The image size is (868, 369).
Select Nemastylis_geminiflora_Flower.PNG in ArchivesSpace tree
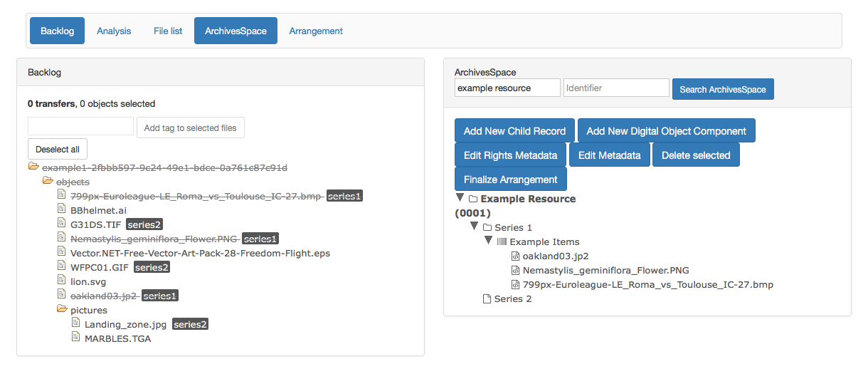click(605, 271)
